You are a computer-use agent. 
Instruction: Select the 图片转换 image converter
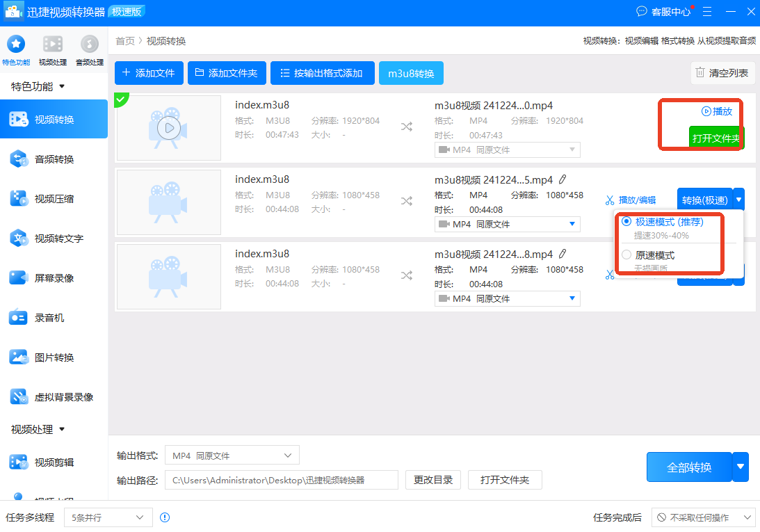(54, 357)
